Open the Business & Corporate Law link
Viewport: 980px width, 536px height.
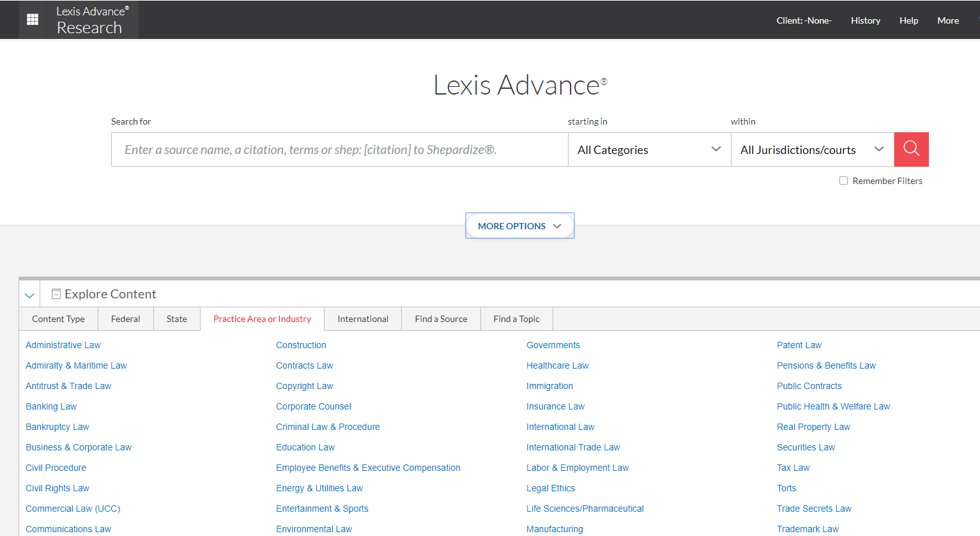(79, 447)
